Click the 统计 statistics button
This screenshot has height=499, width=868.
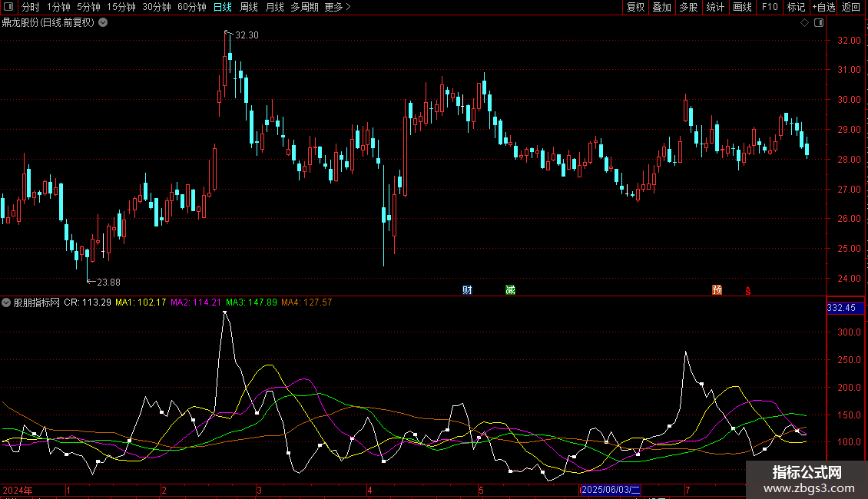(715, 7)
